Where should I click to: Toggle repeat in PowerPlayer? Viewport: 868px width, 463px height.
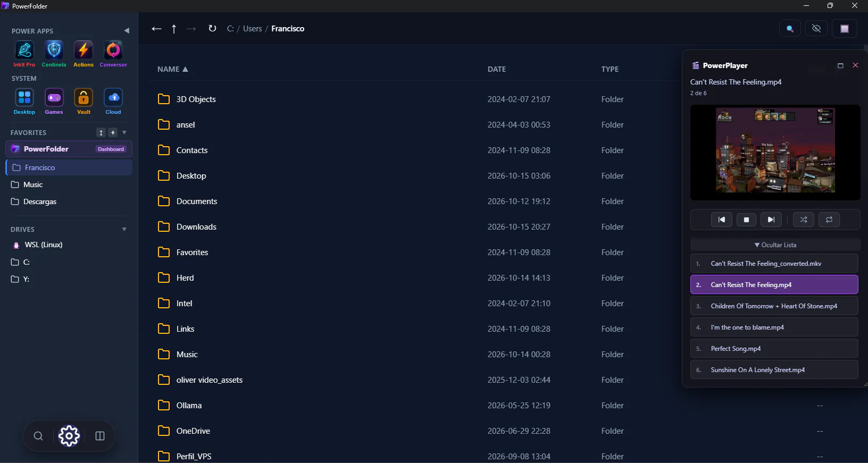(829, 220)
